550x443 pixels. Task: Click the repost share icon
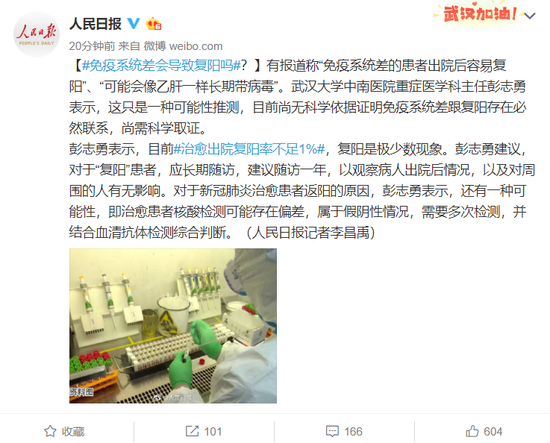coord(192,431)
